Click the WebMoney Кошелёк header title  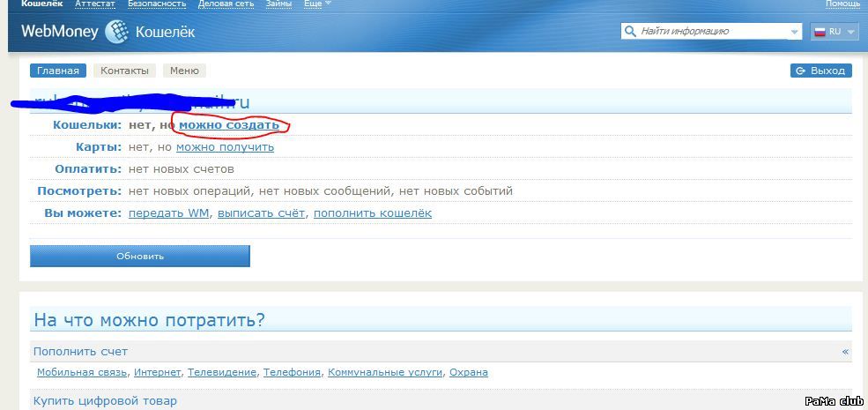108,32
